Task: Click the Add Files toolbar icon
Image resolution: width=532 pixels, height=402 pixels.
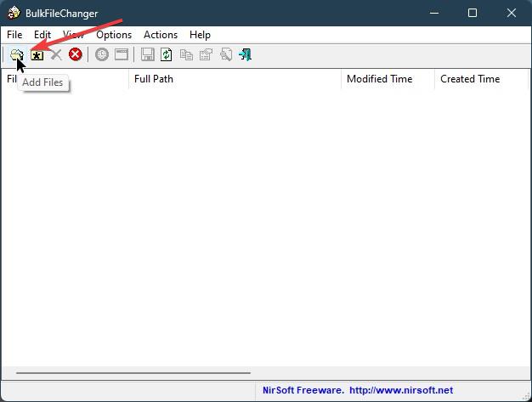Action: [x=17, y=54]
